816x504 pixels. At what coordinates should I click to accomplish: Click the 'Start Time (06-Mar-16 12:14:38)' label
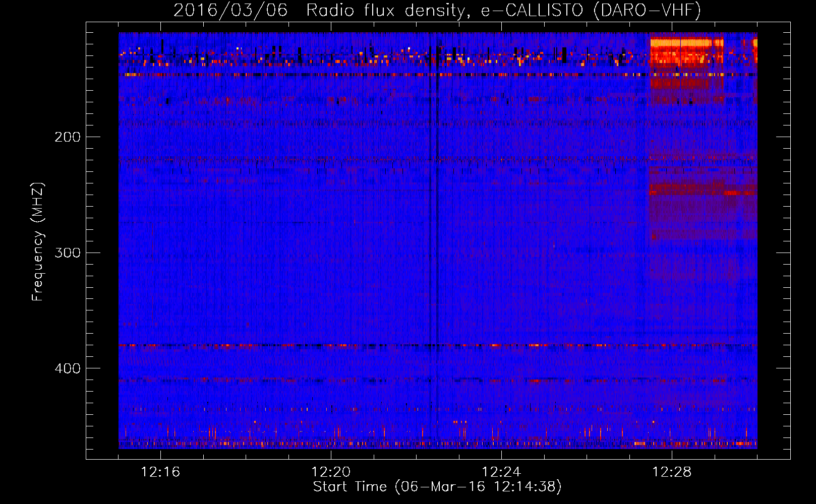[x=437, y=487]
